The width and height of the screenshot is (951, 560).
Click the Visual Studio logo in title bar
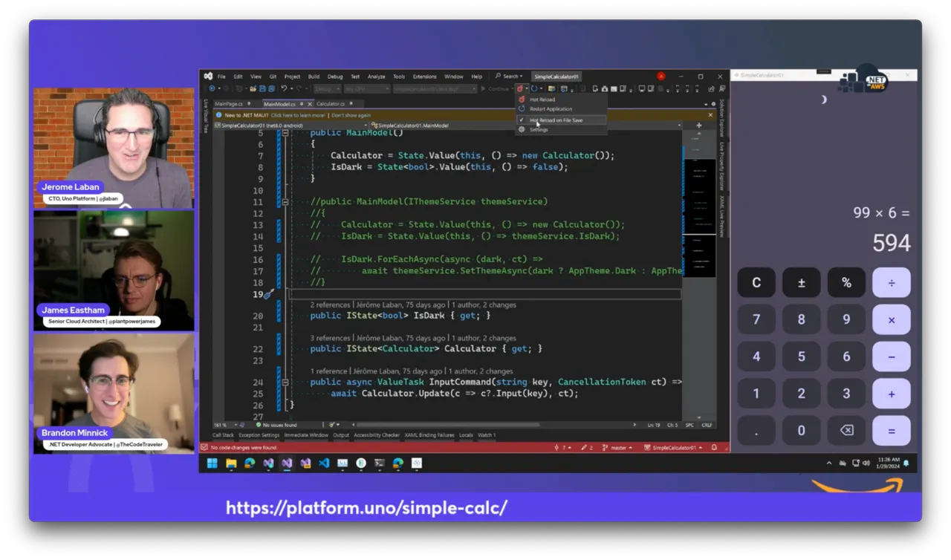coord(209,76)
